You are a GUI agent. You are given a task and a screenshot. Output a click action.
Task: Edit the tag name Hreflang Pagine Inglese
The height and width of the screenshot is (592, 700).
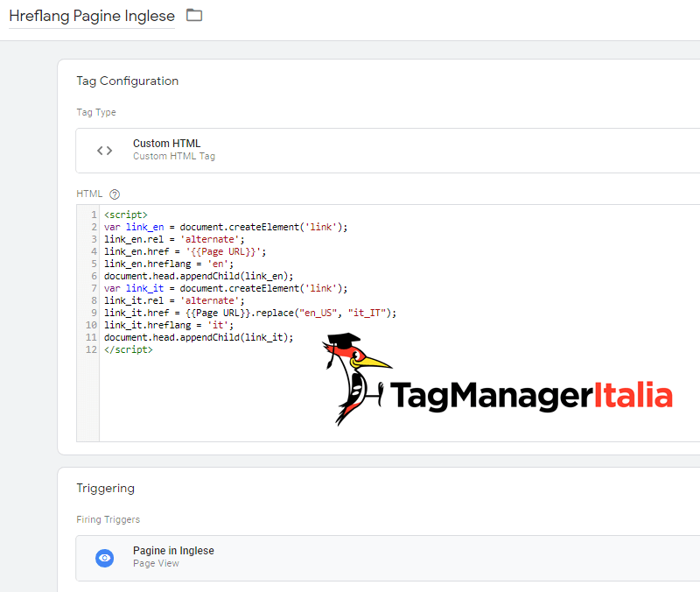pyautogui.click(x=92, y=16)
